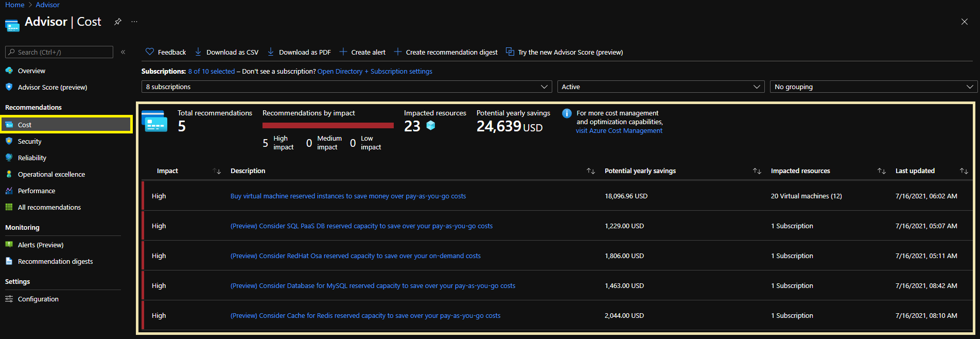
Task: Expand the Active status dropdown
Action: [x=661, y=87]
